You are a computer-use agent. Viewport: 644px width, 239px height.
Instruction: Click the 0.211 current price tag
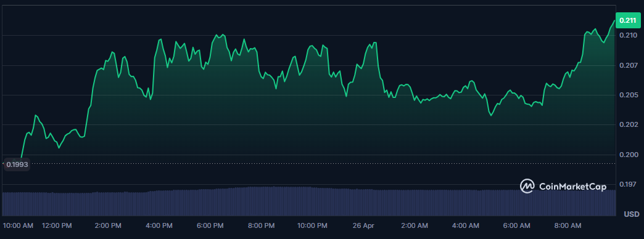(x=629, y=20)
